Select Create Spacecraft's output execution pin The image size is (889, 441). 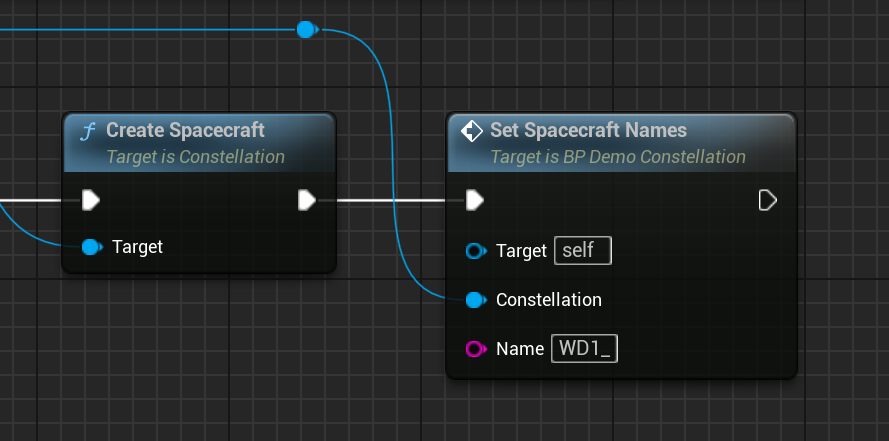point(307,200)
